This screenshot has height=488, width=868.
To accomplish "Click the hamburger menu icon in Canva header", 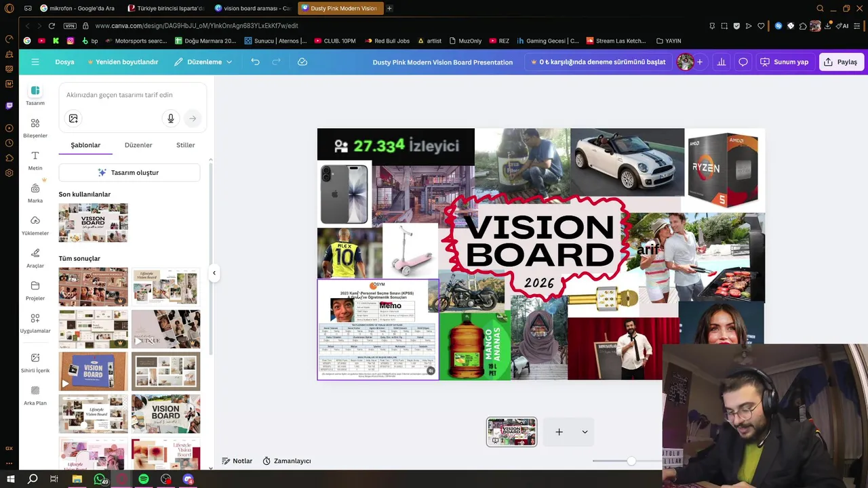I will [x=35, y=62].
